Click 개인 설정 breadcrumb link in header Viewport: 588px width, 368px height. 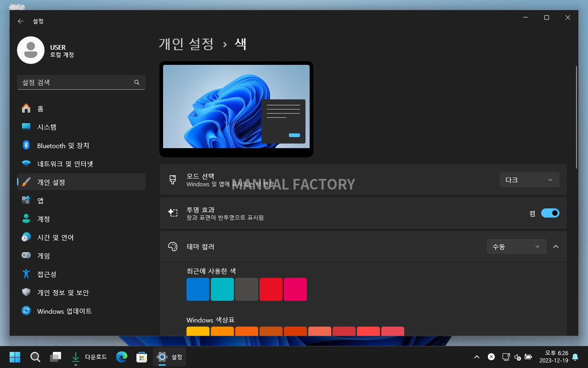pyautogui.click(x=186, y=44)
